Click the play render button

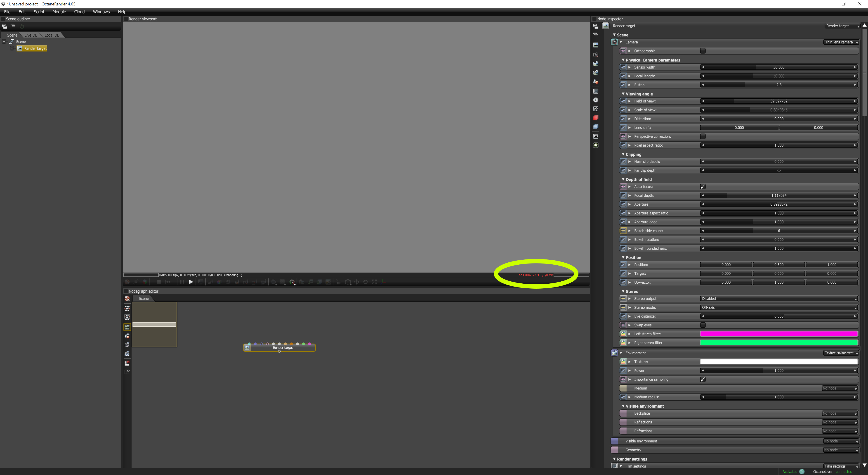pyautogui.click(x=191, y=282)
